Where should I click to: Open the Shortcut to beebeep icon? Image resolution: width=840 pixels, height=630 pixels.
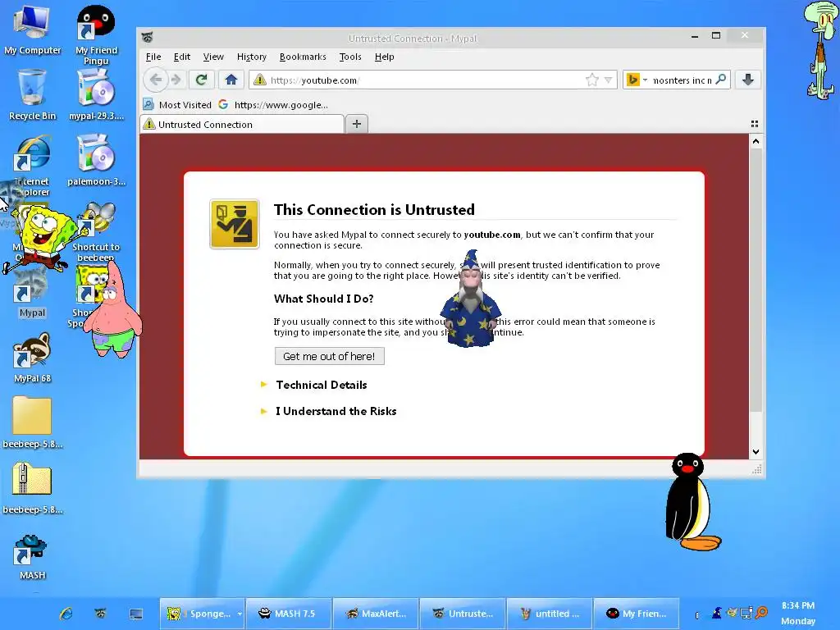click(96, 231)
